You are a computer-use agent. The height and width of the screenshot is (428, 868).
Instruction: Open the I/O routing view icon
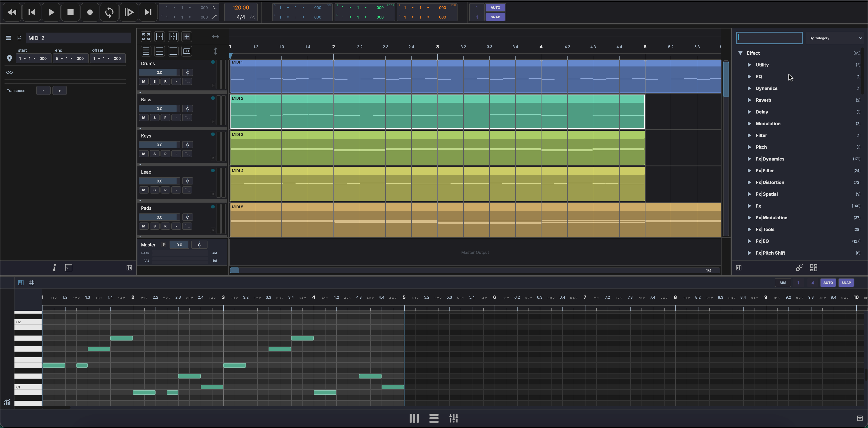186,51
